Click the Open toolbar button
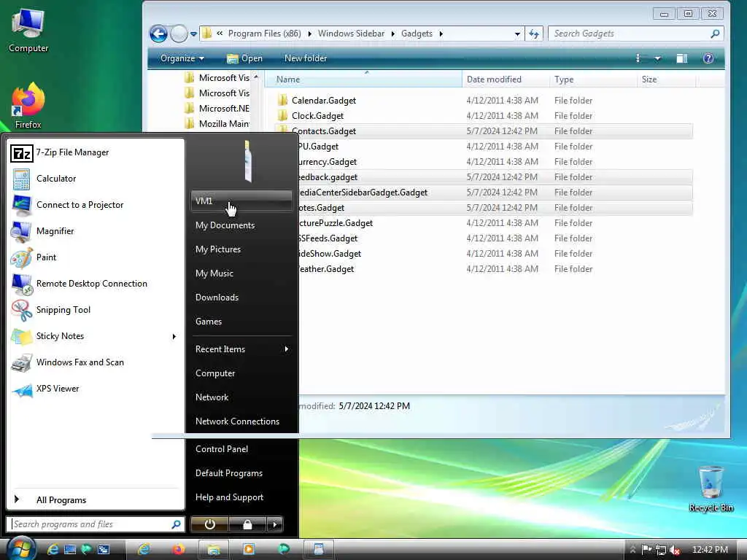 [x=244, y=58]
